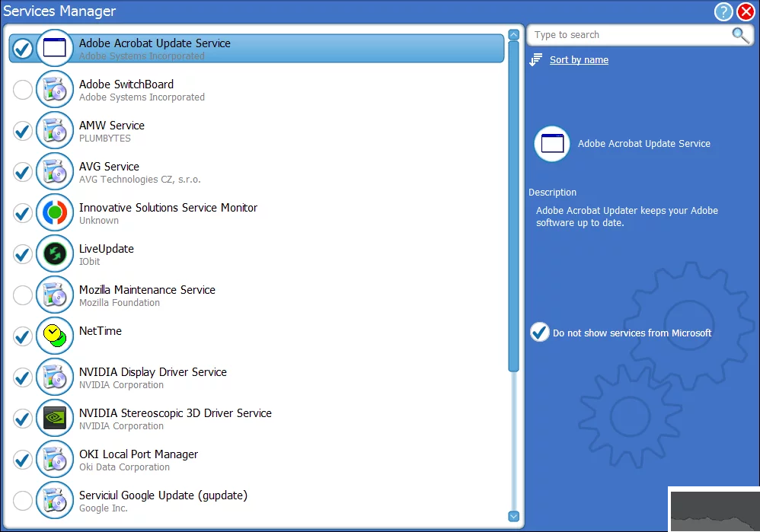The width and height of the screenshot is (760, 532).
Task: Click the AVG Service disc icon
Action: [x=54, y=171]
